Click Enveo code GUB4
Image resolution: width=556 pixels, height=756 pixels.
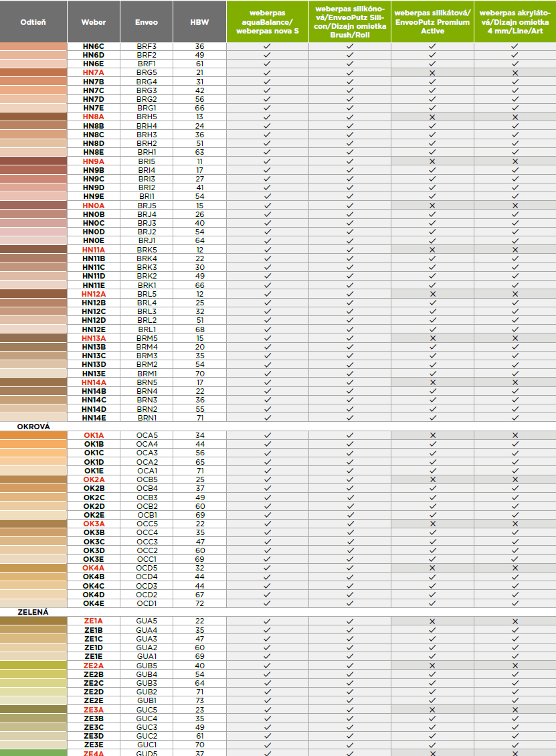pos(147,674)
